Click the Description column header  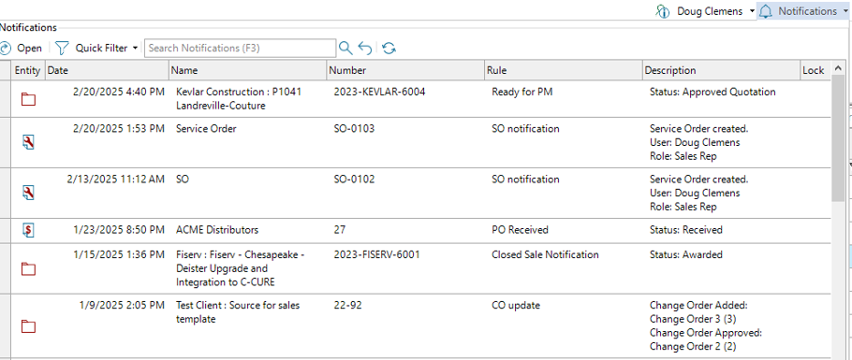[x=721, y=71]
